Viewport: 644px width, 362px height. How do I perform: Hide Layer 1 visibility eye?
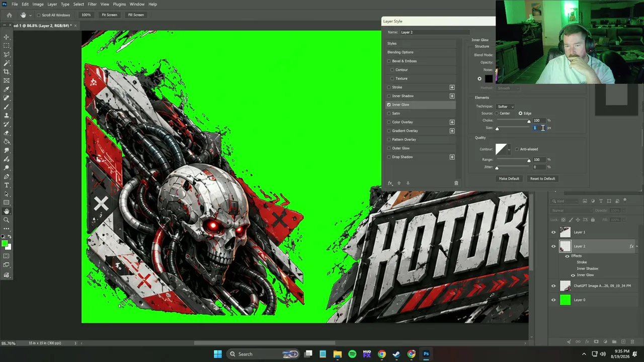tap(553, 232)
